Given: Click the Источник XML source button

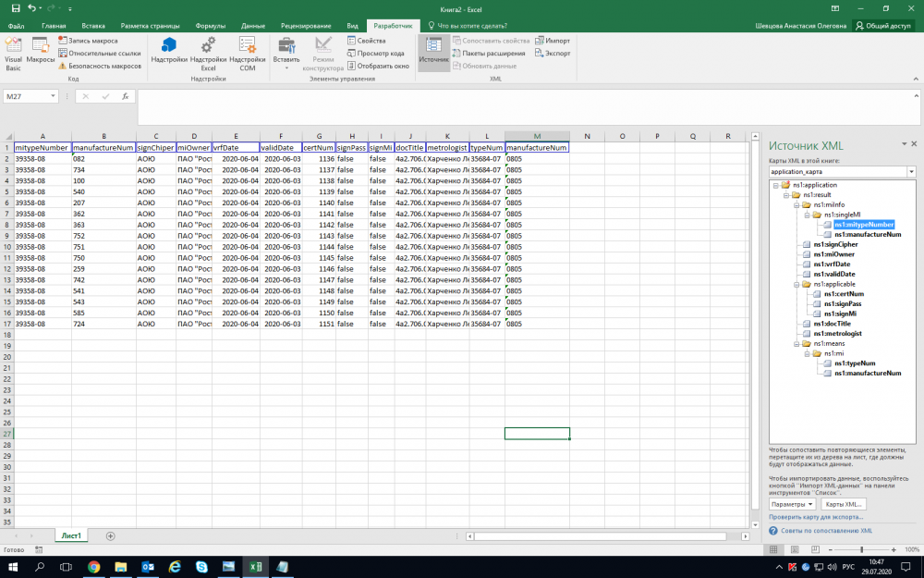Looking at the screenshot, I should click(x=433, y=50).
